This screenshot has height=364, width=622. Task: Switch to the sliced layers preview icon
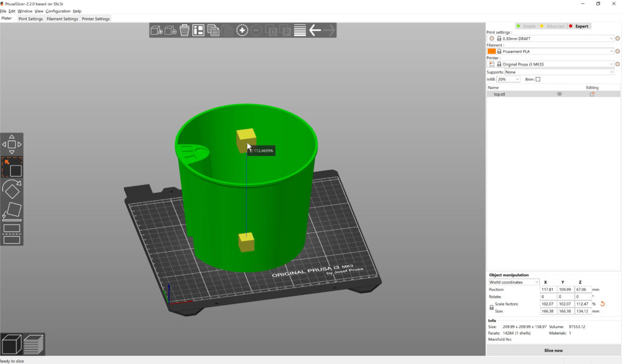pos(34,344)
